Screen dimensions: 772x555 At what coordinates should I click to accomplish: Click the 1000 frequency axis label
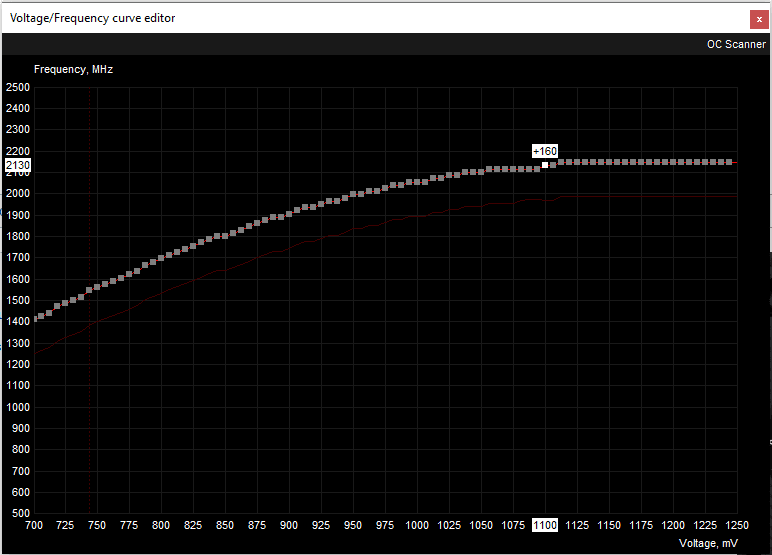click(x=18, y=407)
